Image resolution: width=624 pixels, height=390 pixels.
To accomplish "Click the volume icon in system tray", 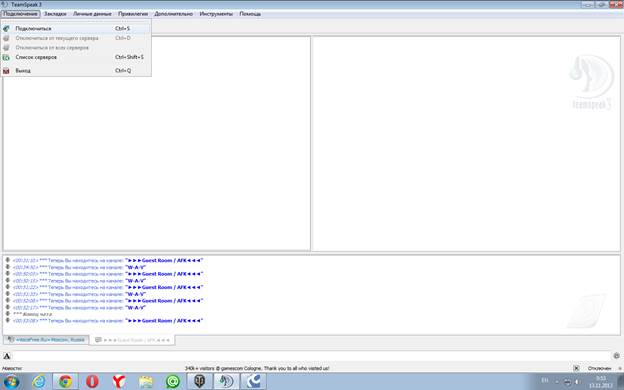I will pyautogui.click(x=577, y=382).
